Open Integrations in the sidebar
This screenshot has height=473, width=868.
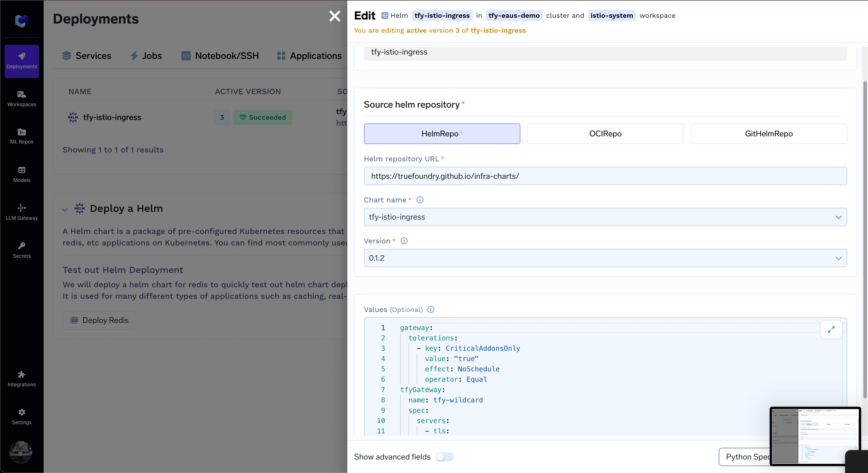click(22, 379)
